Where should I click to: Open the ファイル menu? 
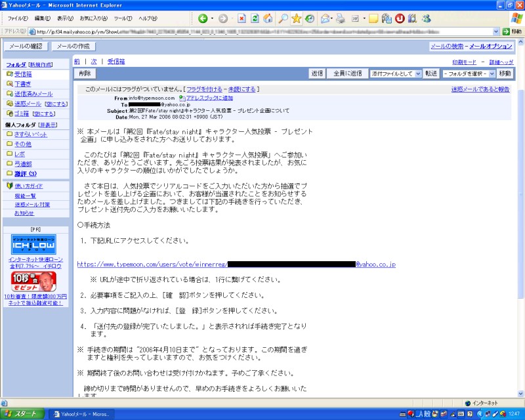pyautogui.click(x=18, y=18)
